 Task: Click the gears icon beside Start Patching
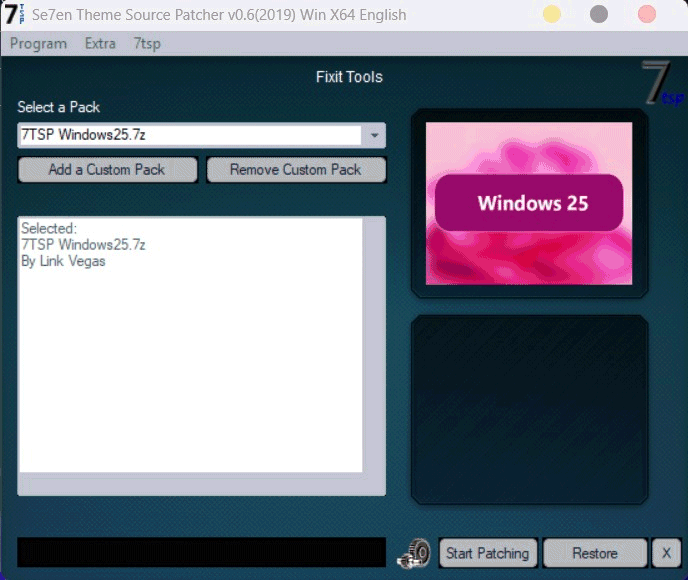[414, 554]
